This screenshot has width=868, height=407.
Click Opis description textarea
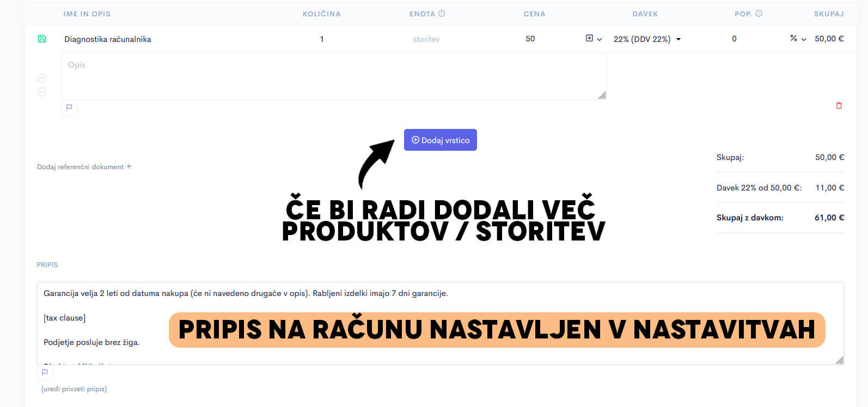click(334, 76)
